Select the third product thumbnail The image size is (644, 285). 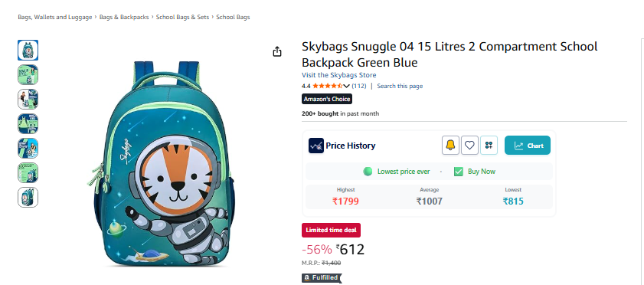point(28,99)
